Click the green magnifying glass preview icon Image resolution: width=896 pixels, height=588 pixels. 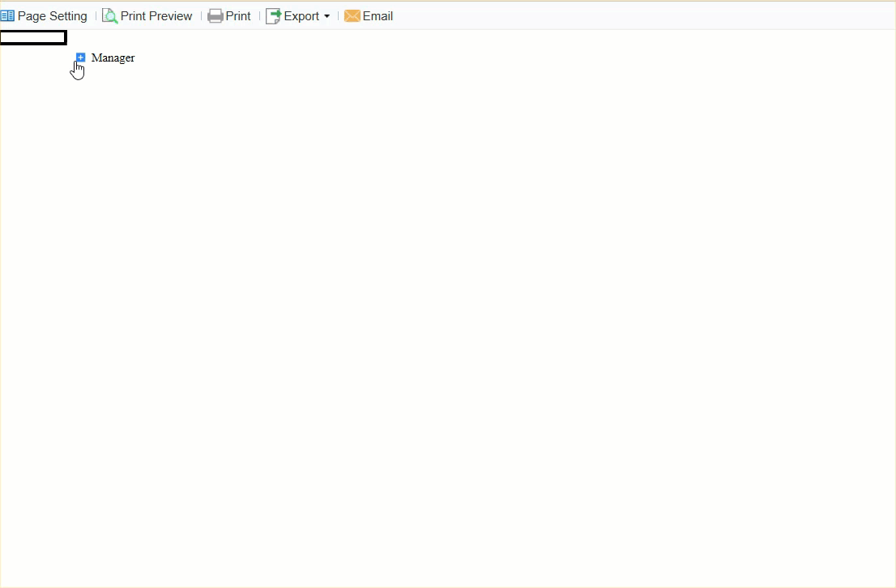[x=109, y=15]
